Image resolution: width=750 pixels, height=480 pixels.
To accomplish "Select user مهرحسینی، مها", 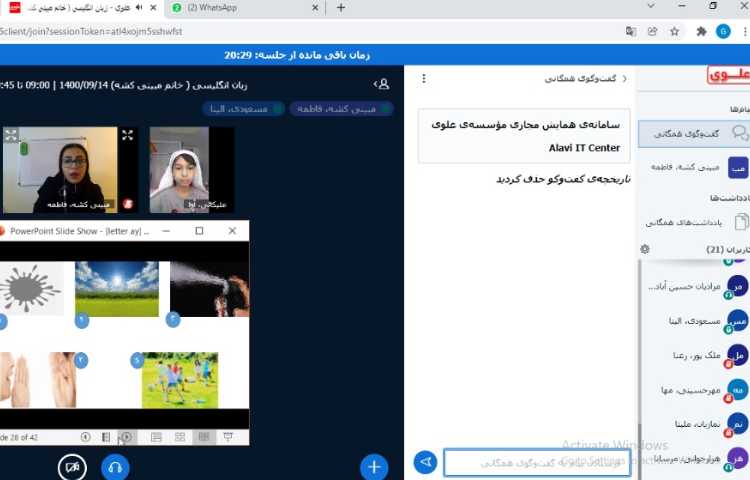I will point(695,390).
